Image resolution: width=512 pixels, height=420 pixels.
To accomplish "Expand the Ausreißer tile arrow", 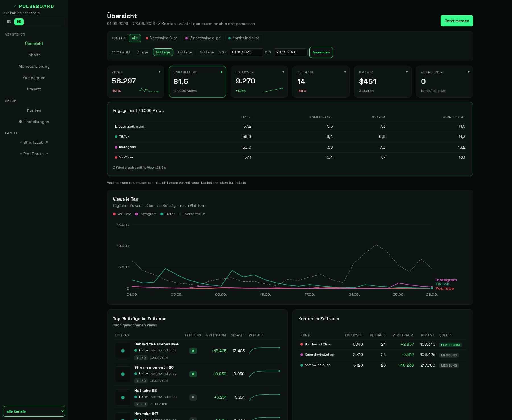I will coord(469,72).
